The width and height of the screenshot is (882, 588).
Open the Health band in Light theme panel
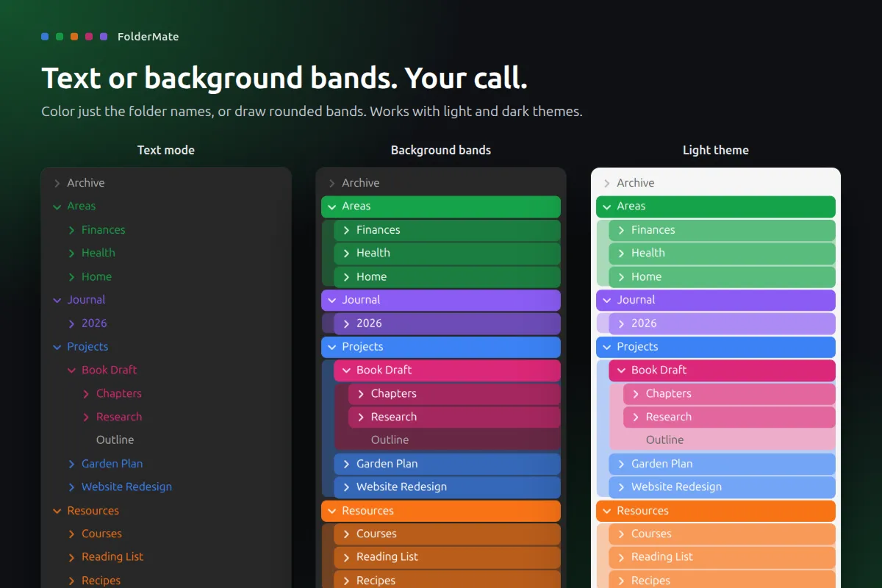723,253
